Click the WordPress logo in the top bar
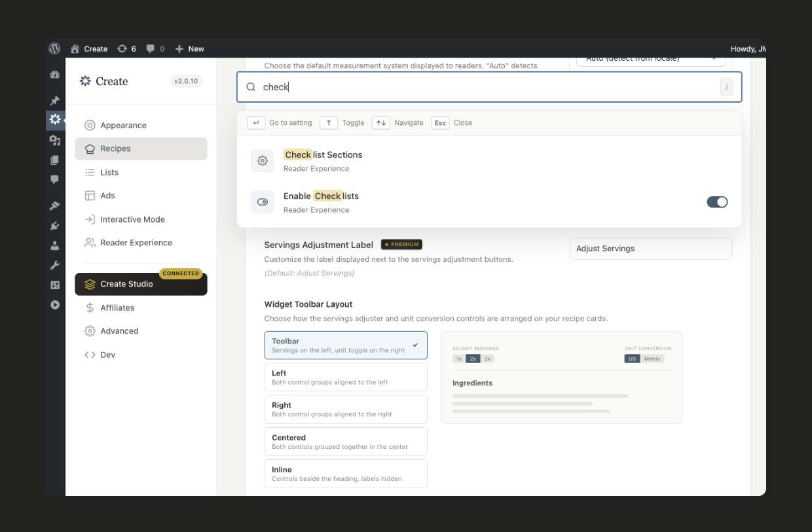Screen dimensions: 812x532 click(x=54, y=48)
